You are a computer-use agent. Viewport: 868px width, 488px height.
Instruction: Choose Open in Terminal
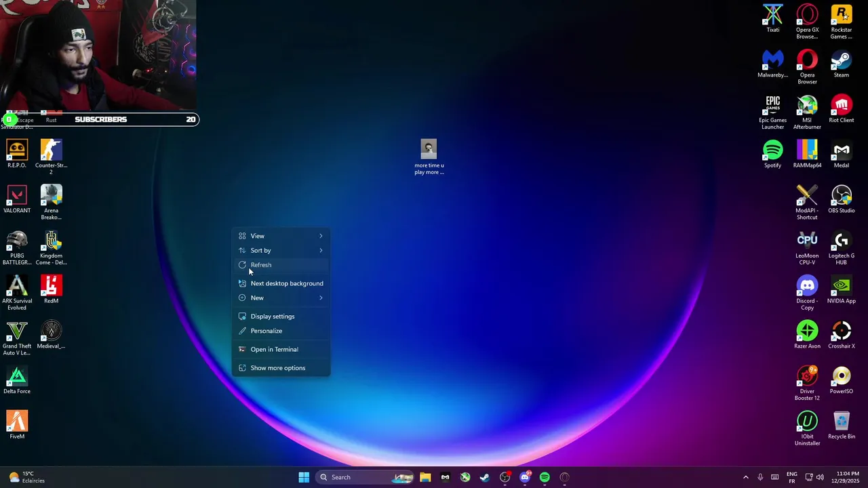coord(281,349)
